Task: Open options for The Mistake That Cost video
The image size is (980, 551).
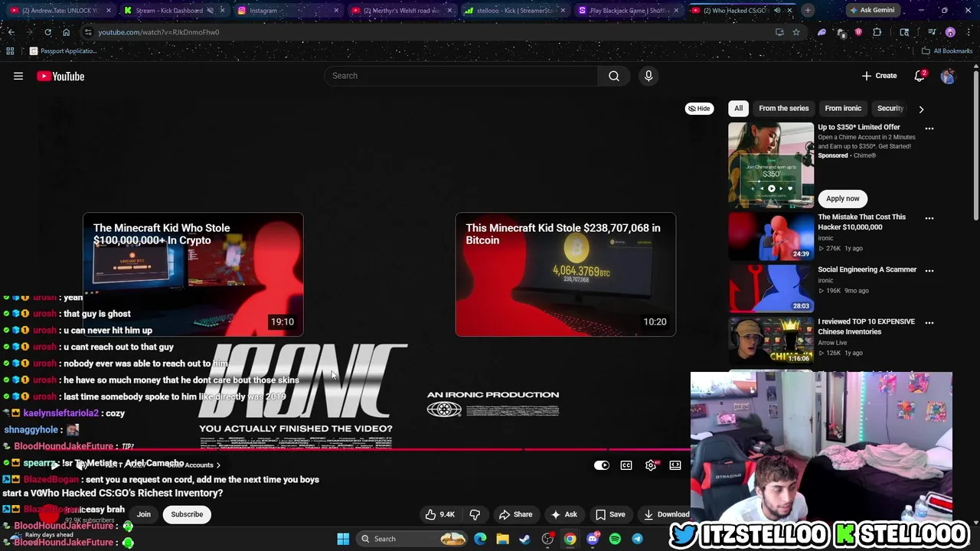Action: pyautogui.click(x=929, y=217)
